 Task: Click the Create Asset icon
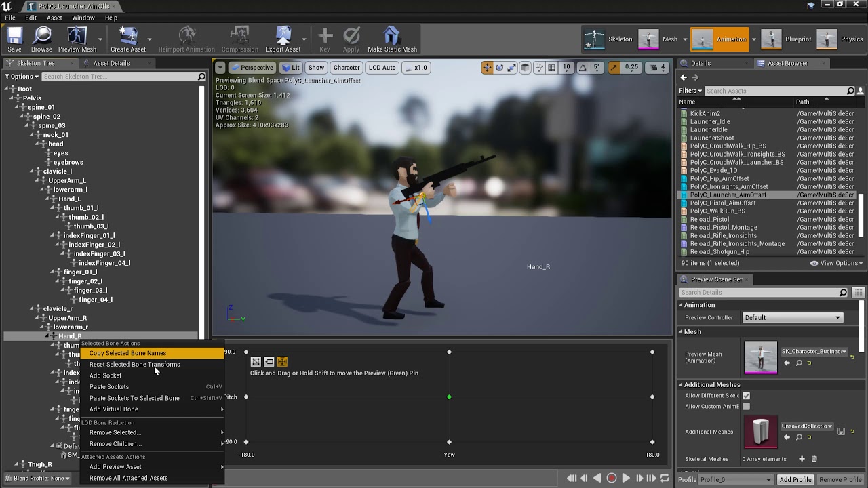tap(128, 39)
